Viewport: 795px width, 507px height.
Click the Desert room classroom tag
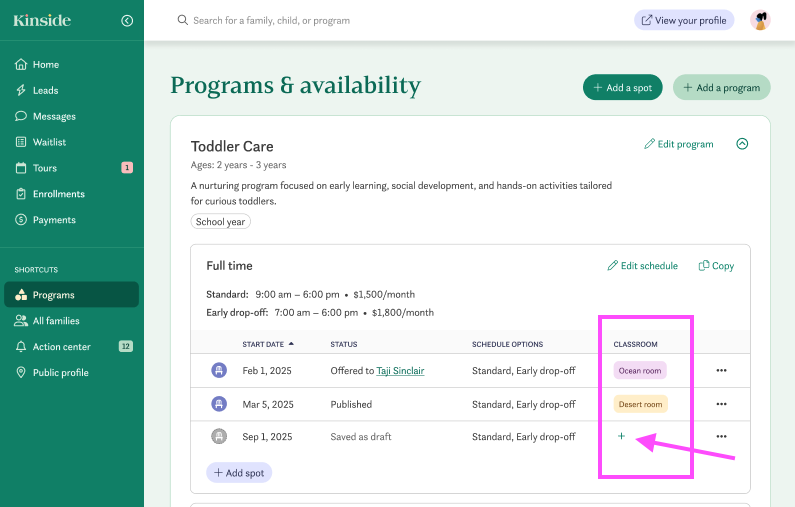(x=640, y=404)
